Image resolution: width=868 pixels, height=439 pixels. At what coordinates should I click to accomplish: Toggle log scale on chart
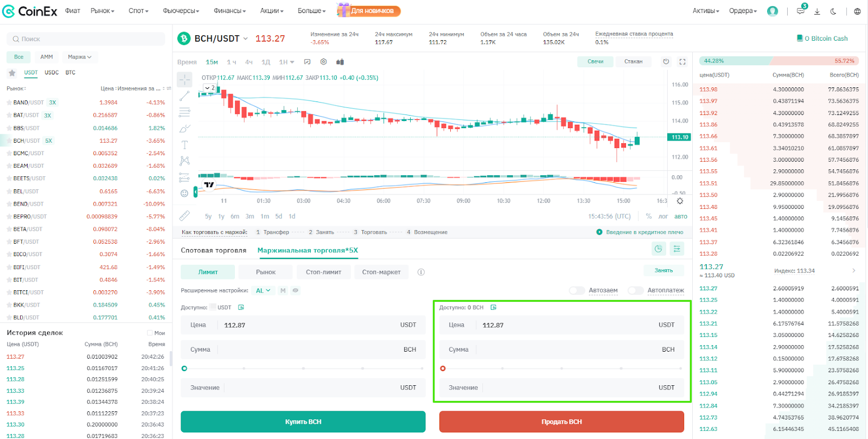(663, 216)
